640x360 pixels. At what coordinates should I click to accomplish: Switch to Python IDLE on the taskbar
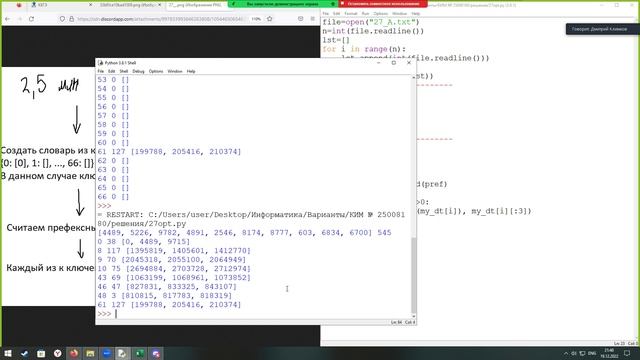pos(122,353)
